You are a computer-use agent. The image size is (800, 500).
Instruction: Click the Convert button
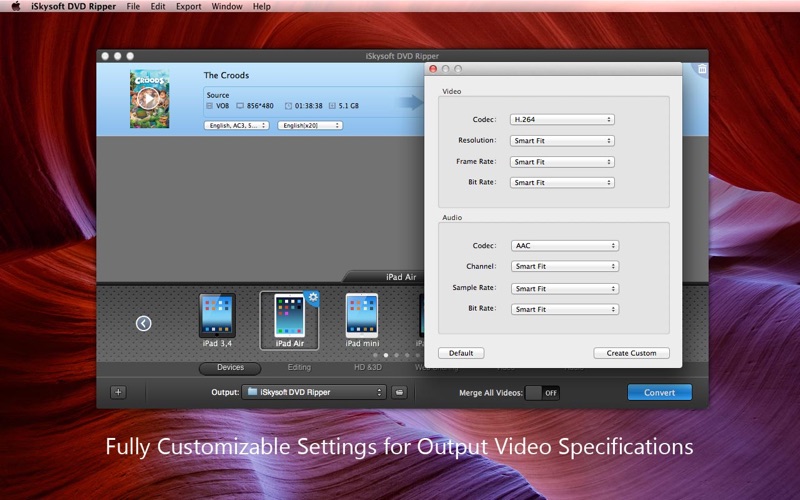660,392
